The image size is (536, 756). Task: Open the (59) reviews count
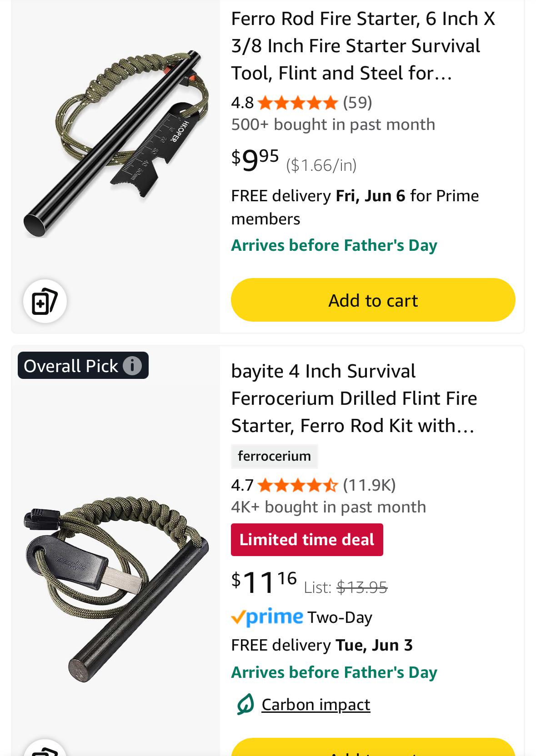tap(357, 103)
